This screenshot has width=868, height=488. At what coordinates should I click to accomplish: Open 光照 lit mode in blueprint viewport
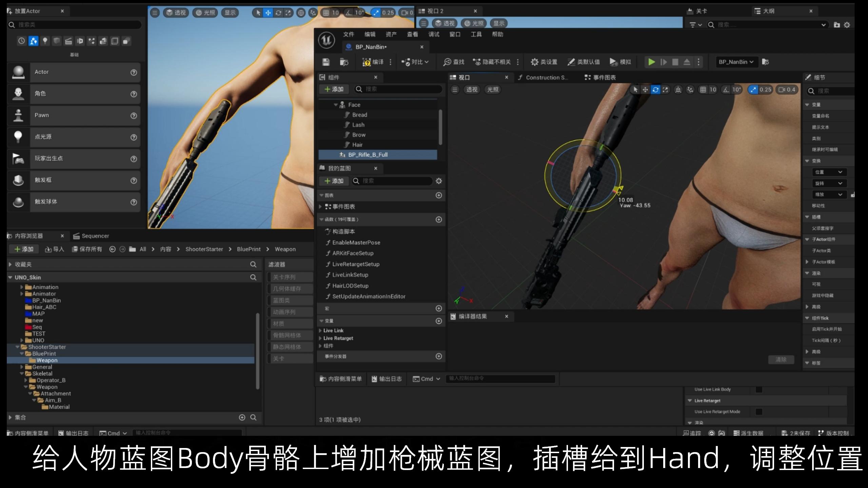point(493,90)
